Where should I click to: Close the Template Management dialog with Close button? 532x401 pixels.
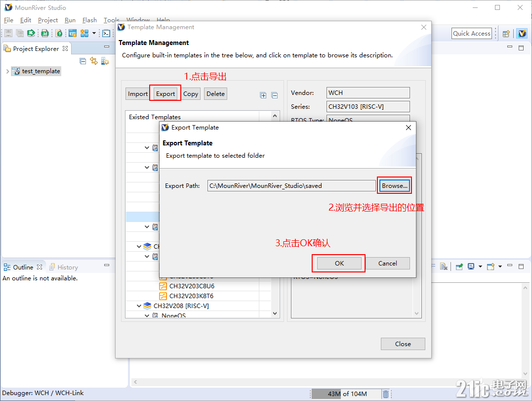(403, 344)
